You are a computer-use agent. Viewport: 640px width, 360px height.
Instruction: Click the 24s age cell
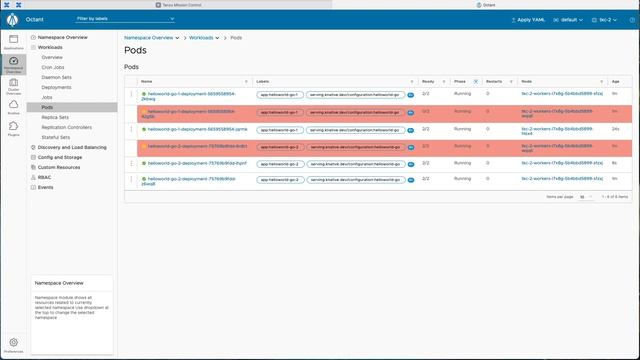tap(616, 129)
